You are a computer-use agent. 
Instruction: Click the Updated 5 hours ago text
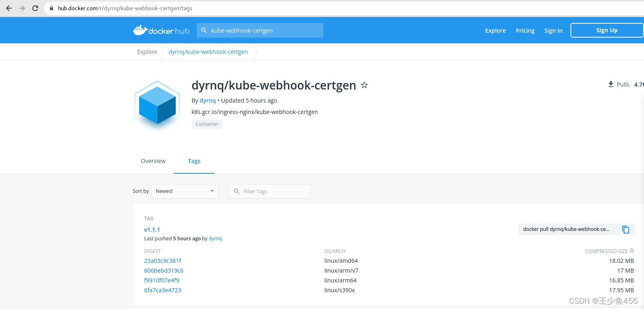(249, 101)
